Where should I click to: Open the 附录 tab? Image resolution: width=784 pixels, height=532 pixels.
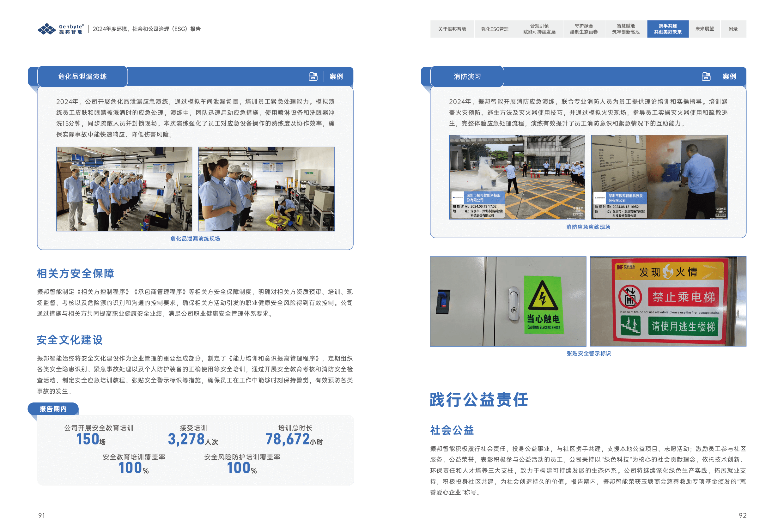(x=733, y=29)
